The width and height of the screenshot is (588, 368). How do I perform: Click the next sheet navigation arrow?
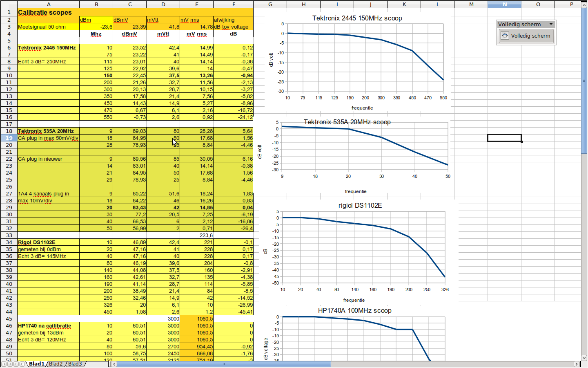point(16,364)
